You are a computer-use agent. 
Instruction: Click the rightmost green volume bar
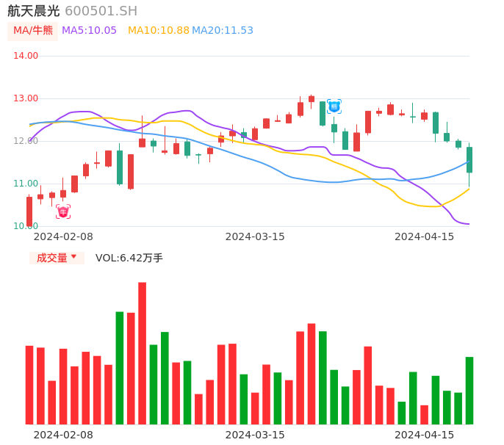pos(469,390)
